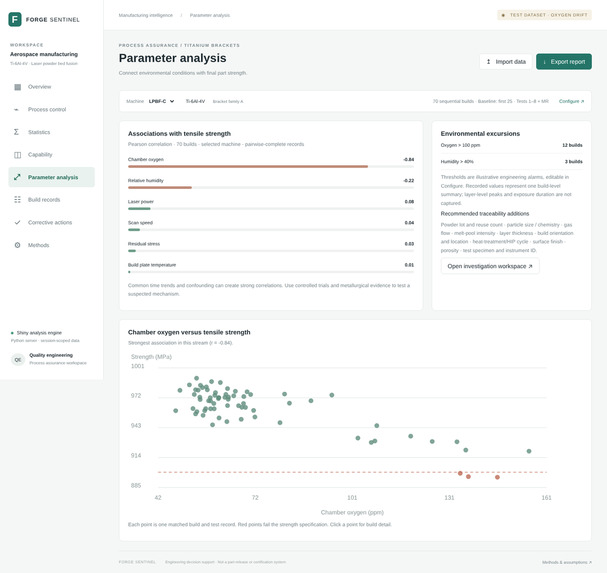Viewport: 607px width, 573px height.
Task: Click the rightmost green scatter point
Action: [529, 451]
